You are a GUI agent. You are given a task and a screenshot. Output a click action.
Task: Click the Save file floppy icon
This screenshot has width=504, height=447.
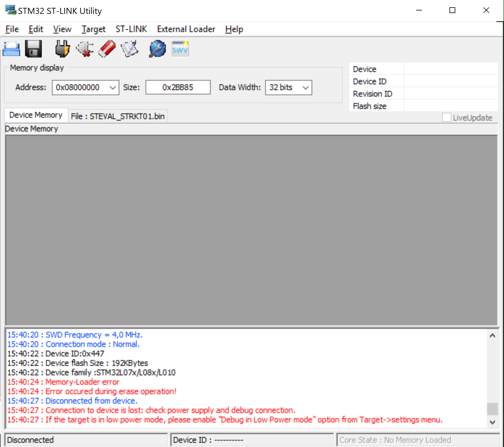click(33, 49)
